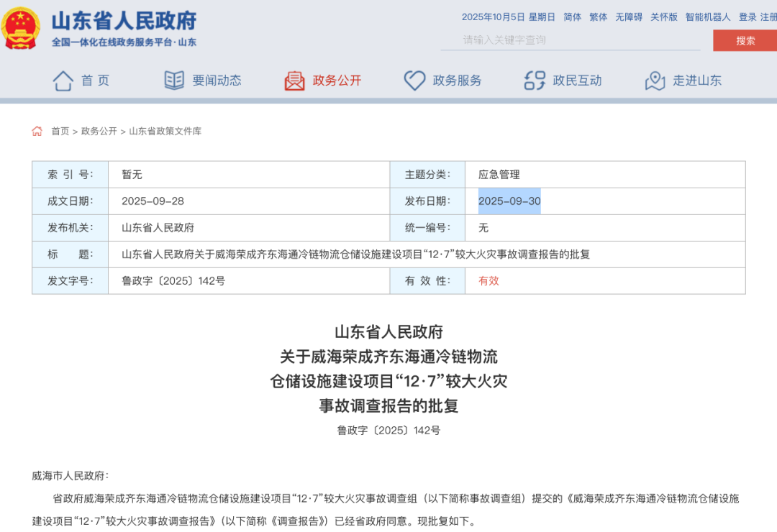This screenshot has height=532, width=777.
Task: Click the newspaper icon for 要闻动态
Action: pos(174,81)
